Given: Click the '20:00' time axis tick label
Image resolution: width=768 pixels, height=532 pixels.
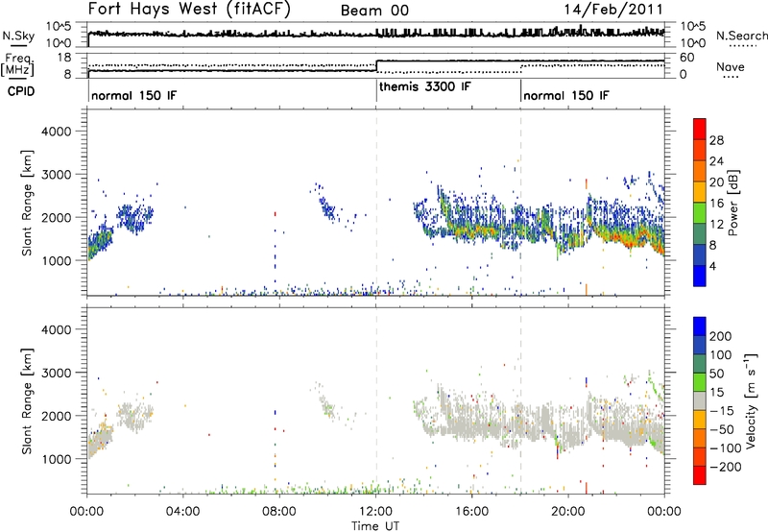Looking at the screenshot, I should 568,512.
